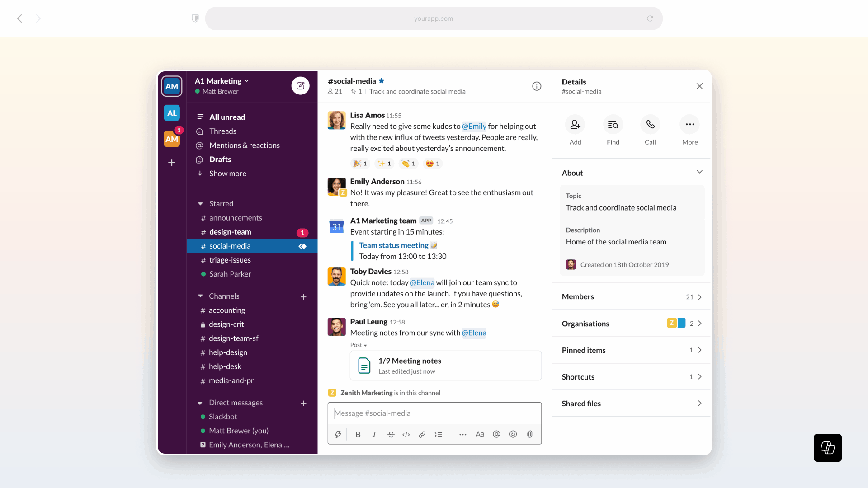Click the @Emily mention in Lisa's message

(x=474, y=127)
